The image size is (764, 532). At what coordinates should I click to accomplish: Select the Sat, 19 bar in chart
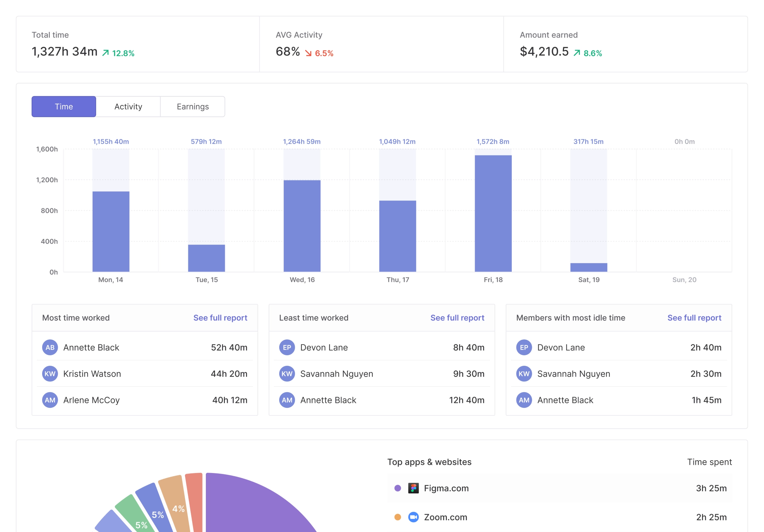[x=588, y=268]
